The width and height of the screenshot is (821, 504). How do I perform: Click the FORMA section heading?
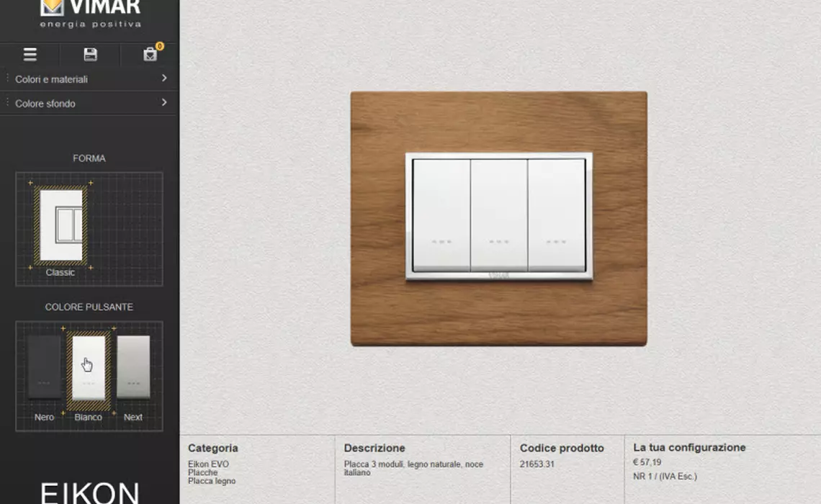tap(89, 158)
